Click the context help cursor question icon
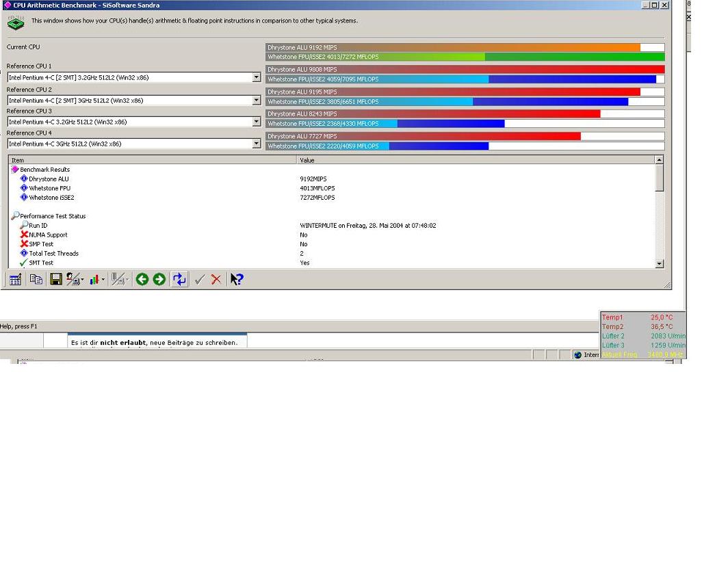This screenshot has width=728, height=576. point(237,279)
